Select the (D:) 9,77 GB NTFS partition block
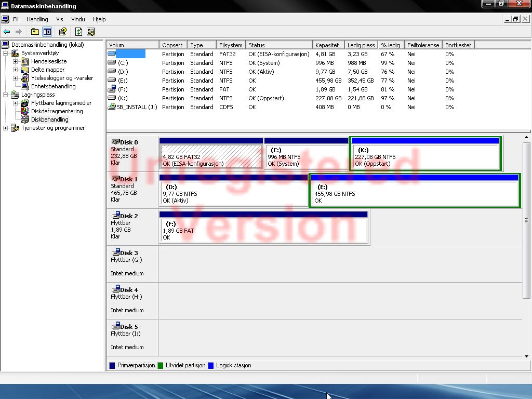Screen dimensions: 532x399 233,190
